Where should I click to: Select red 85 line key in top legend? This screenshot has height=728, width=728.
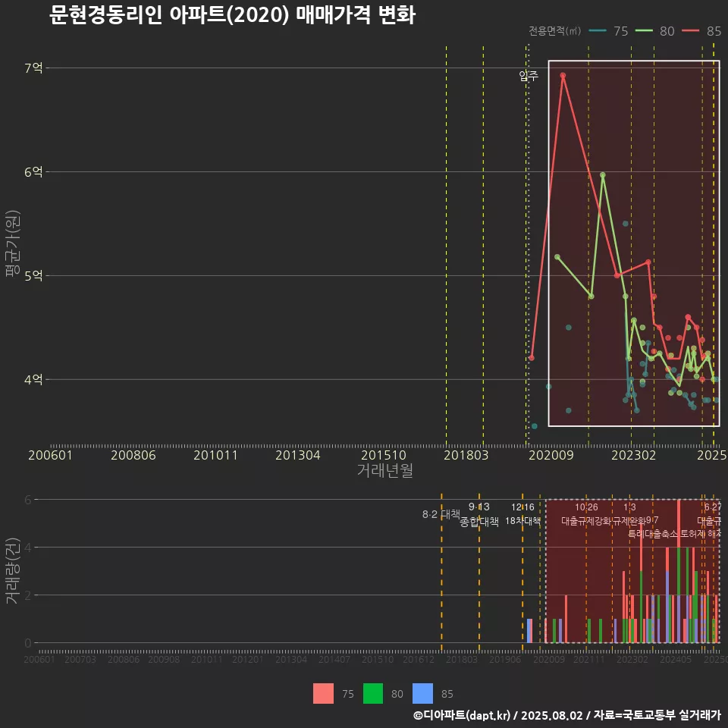(690, 31)
